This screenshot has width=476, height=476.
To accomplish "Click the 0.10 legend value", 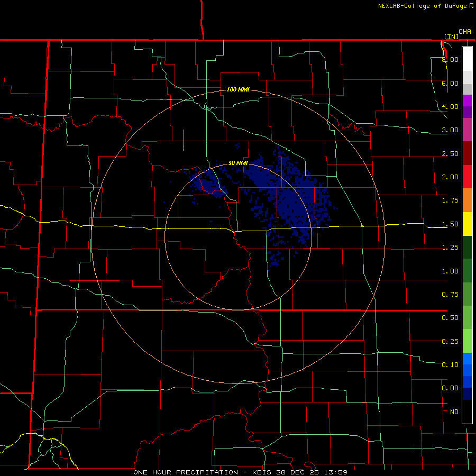I will [450, 365].
